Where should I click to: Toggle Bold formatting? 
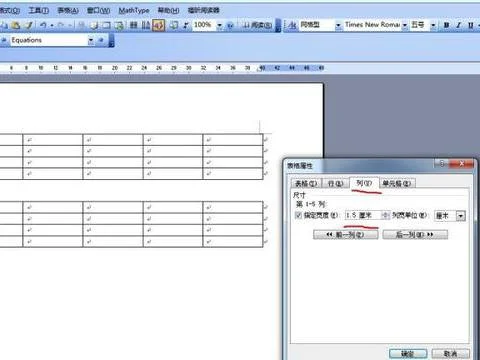[447, 25]
